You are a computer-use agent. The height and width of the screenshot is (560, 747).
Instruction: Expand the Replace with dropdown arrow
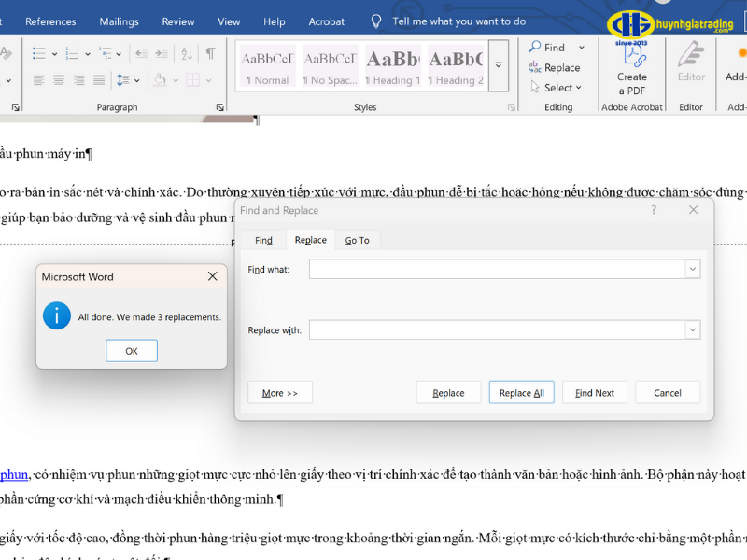pyautogui.click(x=692, y=330)
